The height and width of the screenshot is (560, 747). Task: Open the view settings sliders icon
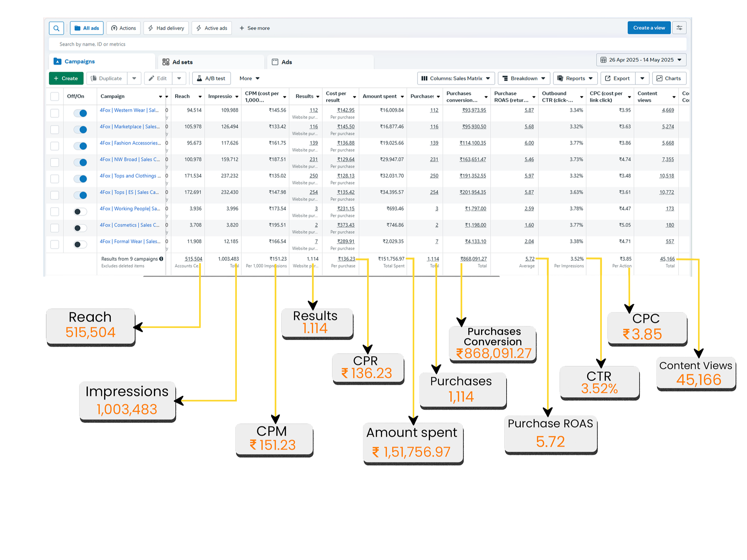point(679,28)
